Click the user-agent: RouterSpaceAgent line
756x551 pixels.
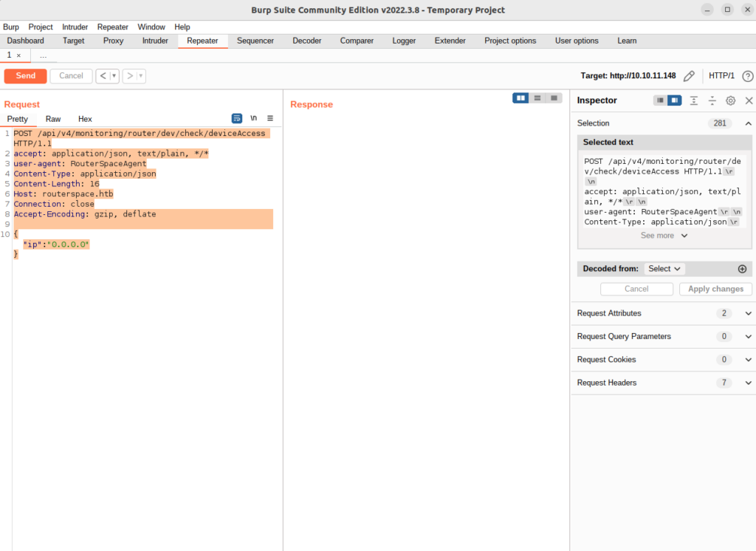pyautogui.click(x=80, y=163)
